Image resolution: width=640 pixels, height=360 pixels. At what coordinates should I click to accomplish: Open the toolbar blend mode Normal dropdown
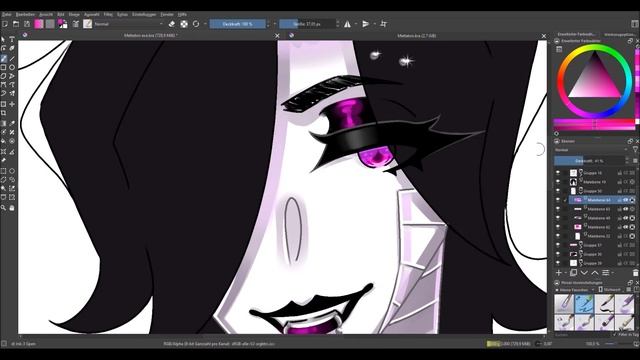[129, 24]
